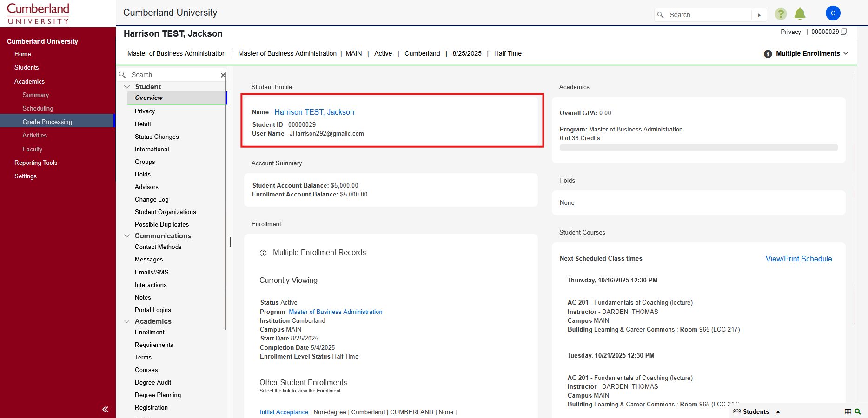Screen dimensions: 868x418
Task: Collapse the Academics section chevron in the tree
Action: (127, 321)
